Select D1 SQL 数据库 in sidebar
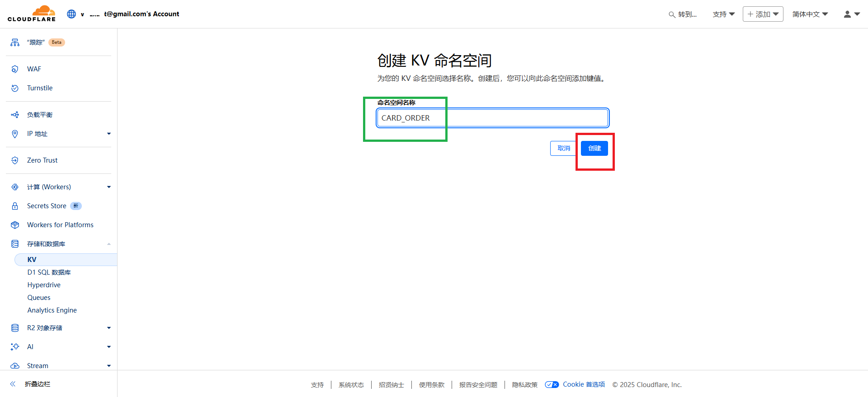The height and width of the screenshot is (397, 868). (x=49, y=272)
